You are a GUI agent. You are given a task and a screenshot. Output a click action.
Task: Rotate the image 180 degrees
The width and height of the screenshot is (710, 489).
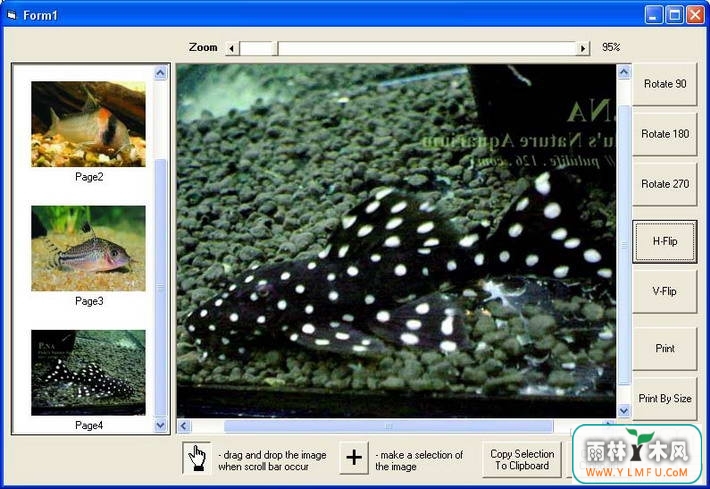[664, 134]
